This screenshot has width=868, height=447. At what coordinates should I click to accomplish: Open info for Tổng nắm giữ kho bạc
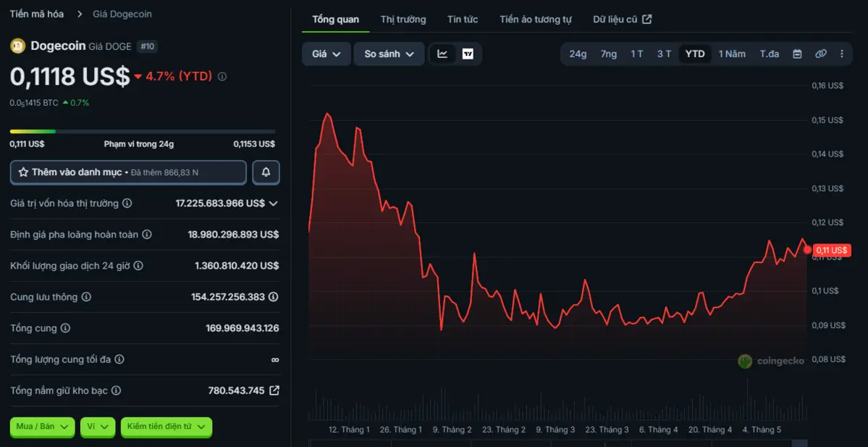tap(116, 390)
